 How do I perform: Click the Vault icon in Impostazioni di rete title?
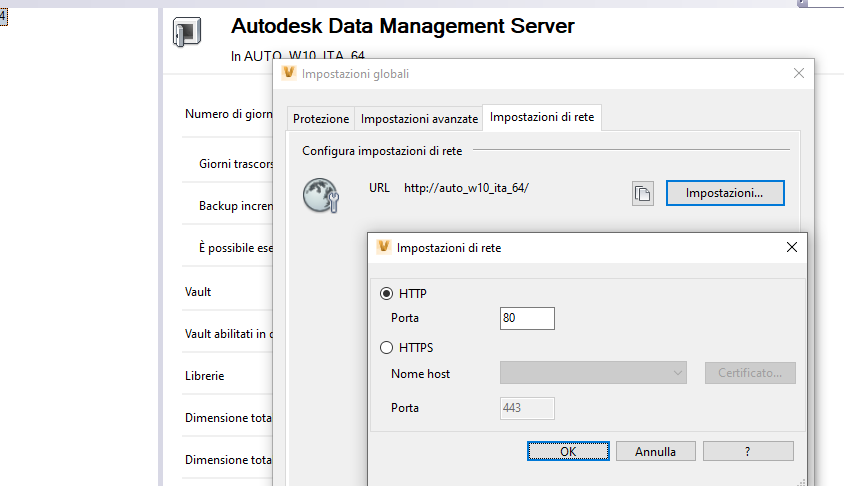383,247
